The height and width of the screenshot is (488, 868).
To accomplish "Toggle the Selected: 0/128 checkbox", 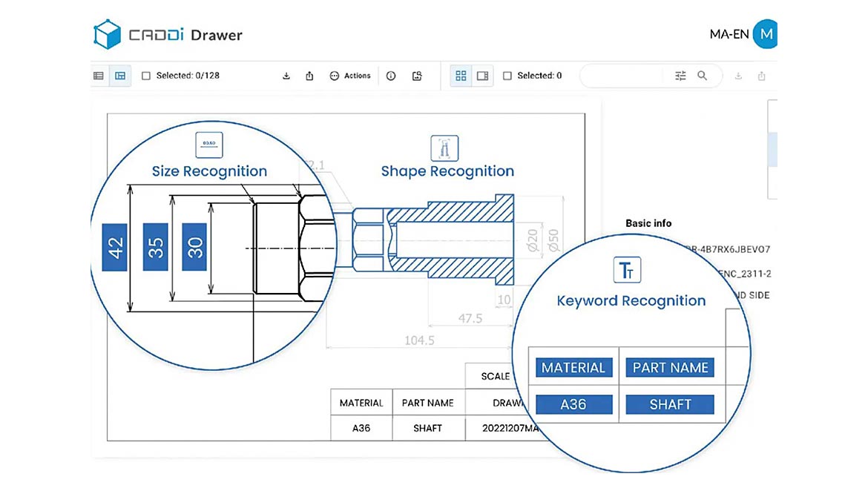I will [146, 76].
